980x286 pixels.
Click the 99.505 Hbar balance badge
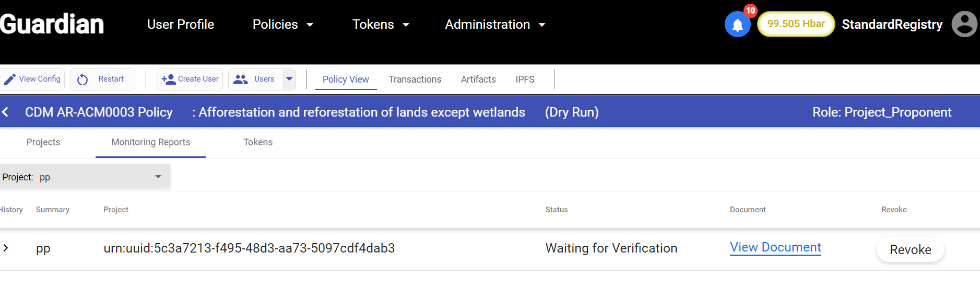click(796, 24)
